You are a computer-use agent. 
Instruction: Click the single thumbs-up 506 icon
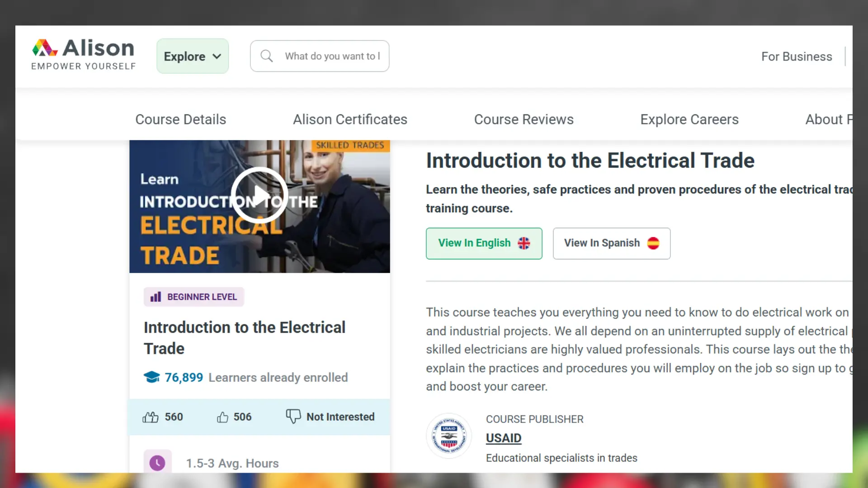click(x=222, y=417)
